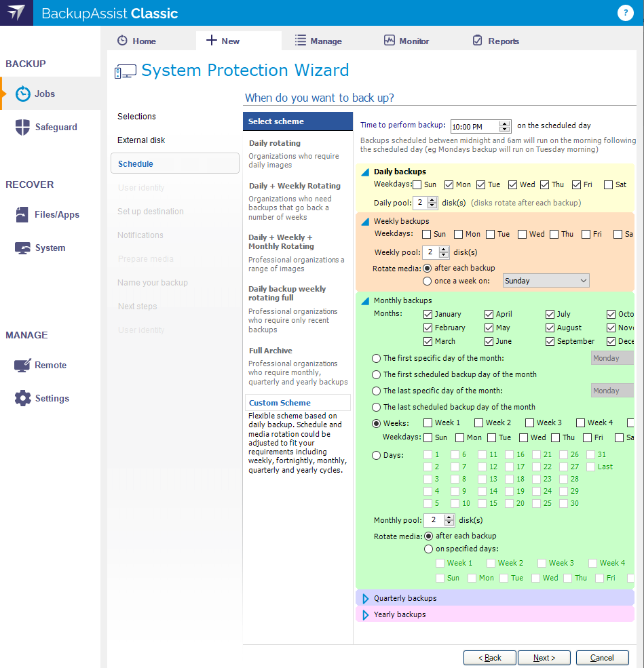Go to the Home tab
This screenshot has width=644, height=668.
point(136,41)
